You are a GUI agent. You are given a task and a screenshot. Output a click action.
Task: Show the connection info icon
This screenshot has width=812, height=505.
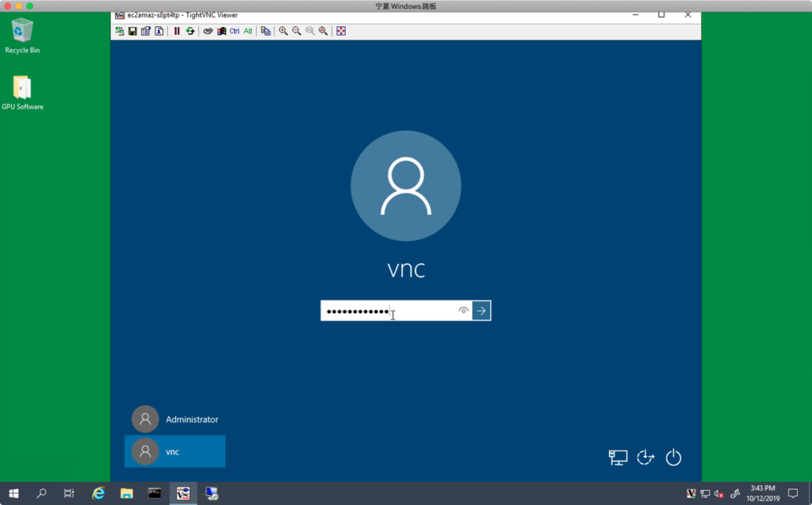point(159,31)
